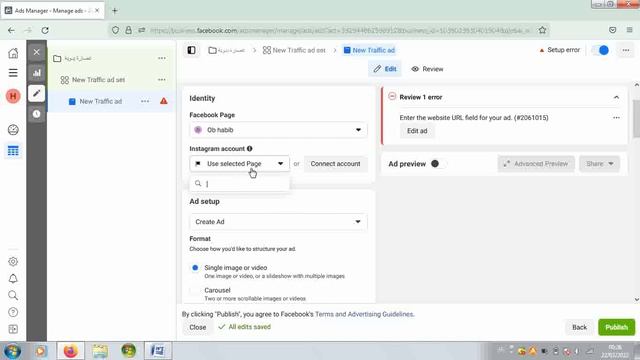Go to New Traffic ad set breadcrumb

click(294, 50)
